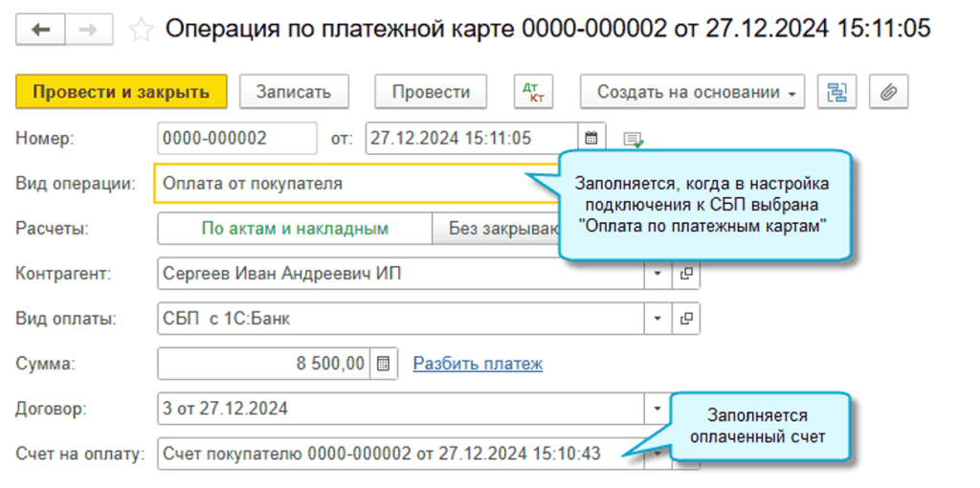This screenshot has height=488, width=980.
Task: Open the document structure icon
Action: click(x=837, y=92)
